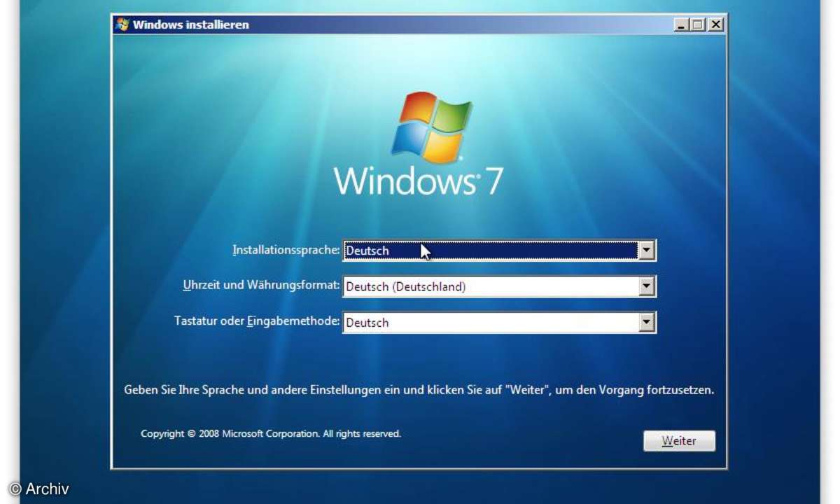Expand the Uhrzeit und Währungsformat dropdown arrow
This screenshot has width=840, height=504.
pyautogui.click(x=647, y=286)
